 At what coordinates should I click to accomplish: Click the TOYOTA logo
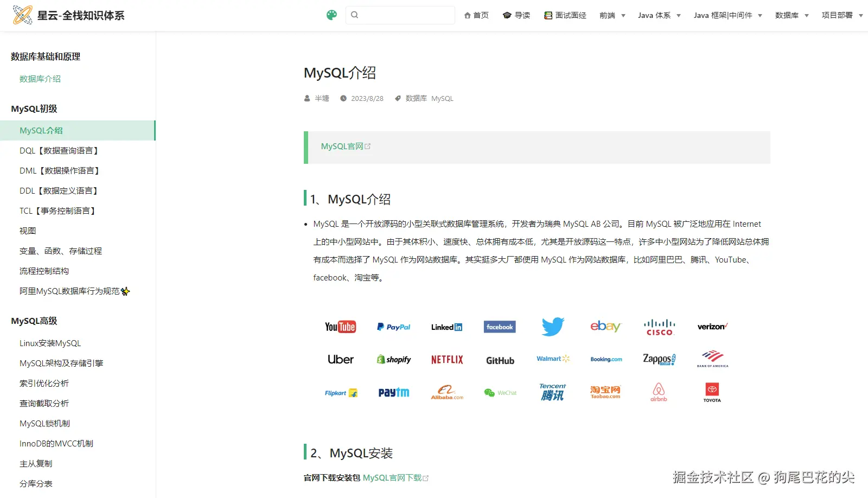point(712,392)
